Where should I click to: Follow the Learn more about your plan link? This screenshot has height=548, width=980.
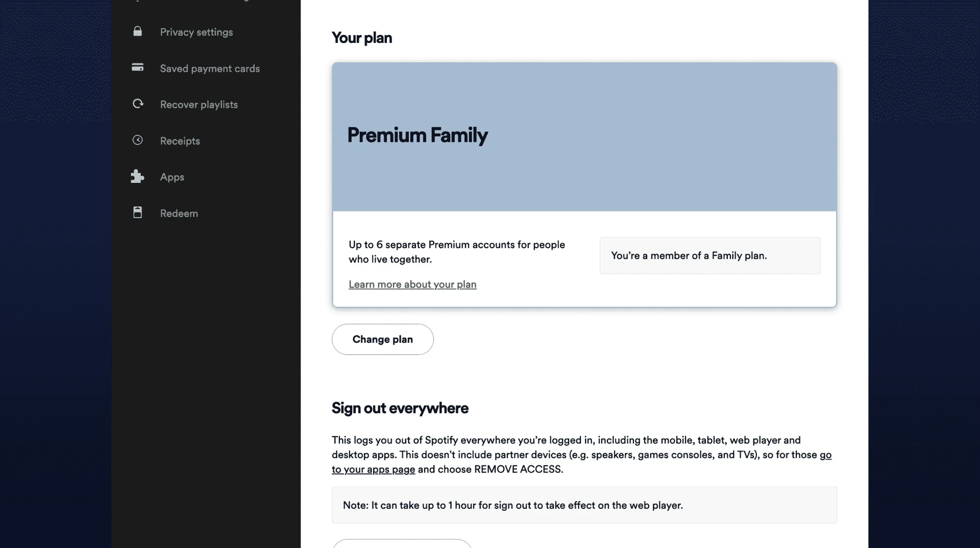[412, 284]
